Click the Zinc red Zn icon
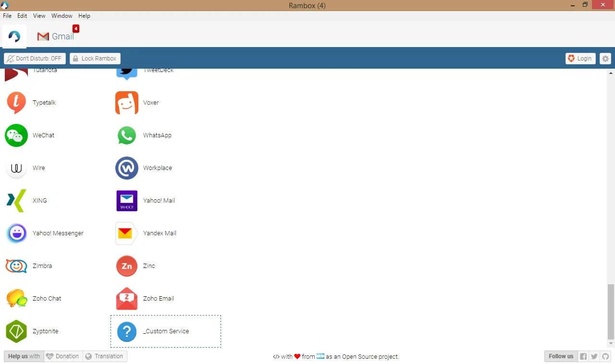615x364 pixels. coord(127,266)
